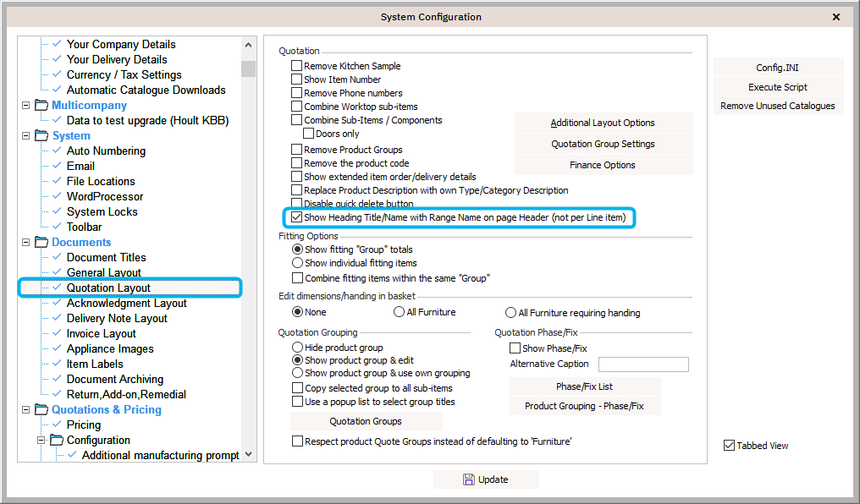Select None for edit dimensions
Viewport: 860px width, 504px height.
click(297, 312)
